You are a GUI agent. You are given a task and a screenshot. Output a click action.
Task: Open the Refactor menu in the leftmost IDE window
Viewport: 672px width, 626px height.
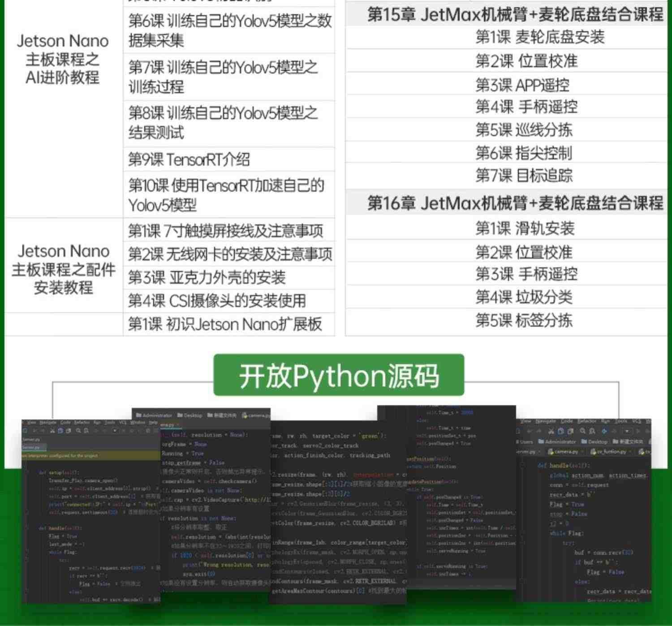[x=82, y=422]
